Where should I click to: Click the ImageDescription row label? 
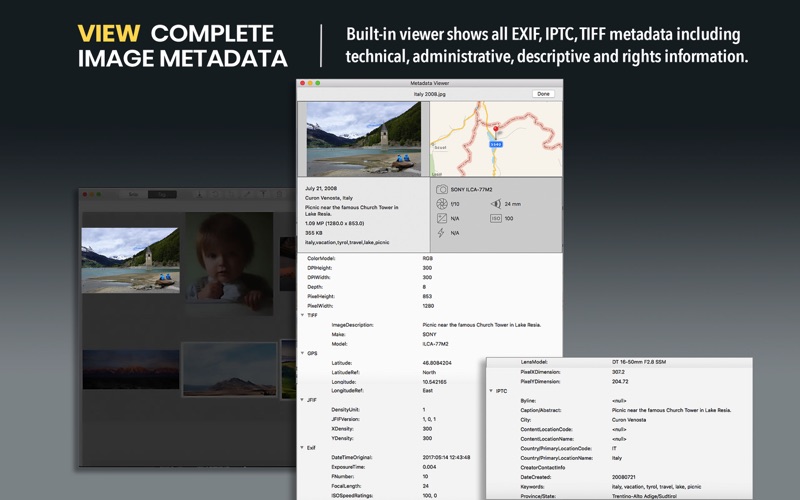coord(353,325)
